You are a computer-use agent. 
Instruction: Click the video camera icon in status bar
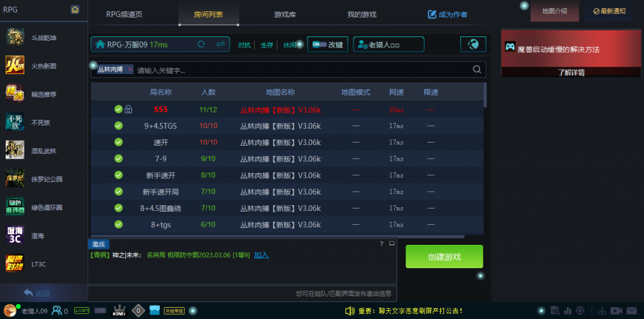616,310
